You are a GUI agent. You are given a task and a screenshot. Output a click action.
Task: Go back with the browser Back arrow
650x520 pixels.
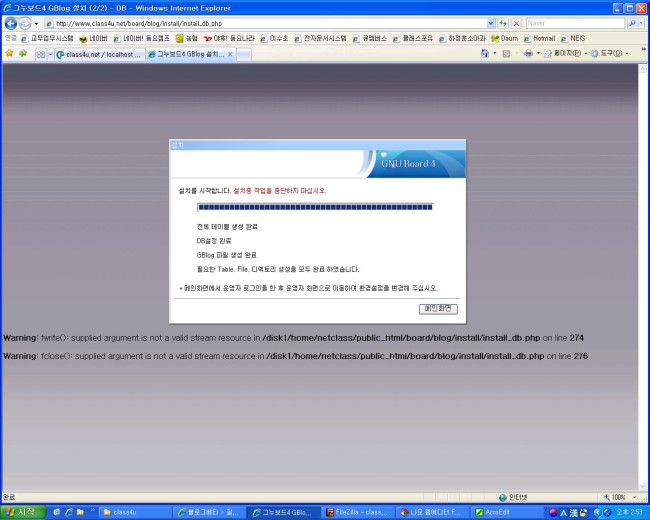click(x=11, y=23)
